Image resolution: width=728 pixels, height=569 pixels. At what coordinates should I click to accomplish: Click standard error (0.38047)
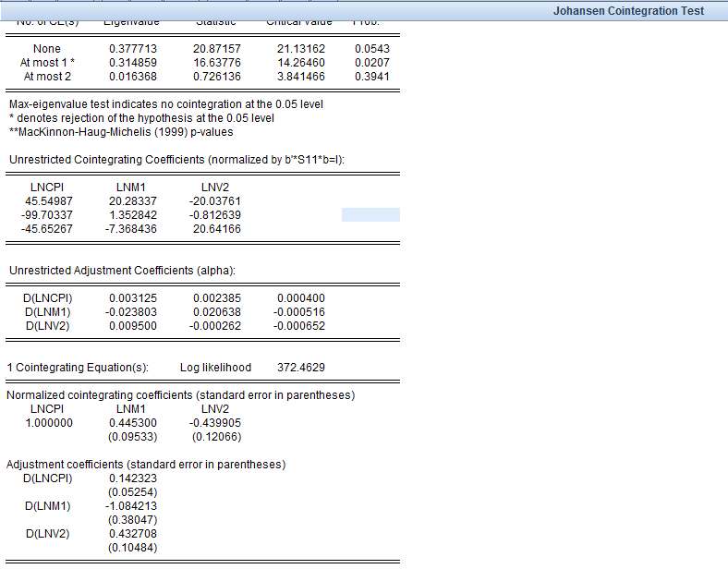tap(133, 520)
